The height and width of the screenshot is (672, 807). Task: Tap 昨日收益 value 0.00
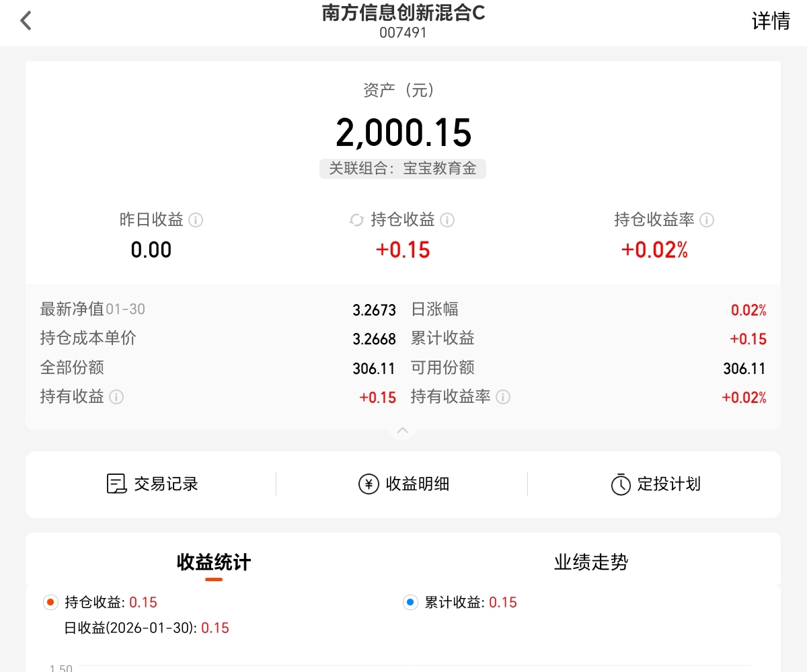tap(151, 250)
